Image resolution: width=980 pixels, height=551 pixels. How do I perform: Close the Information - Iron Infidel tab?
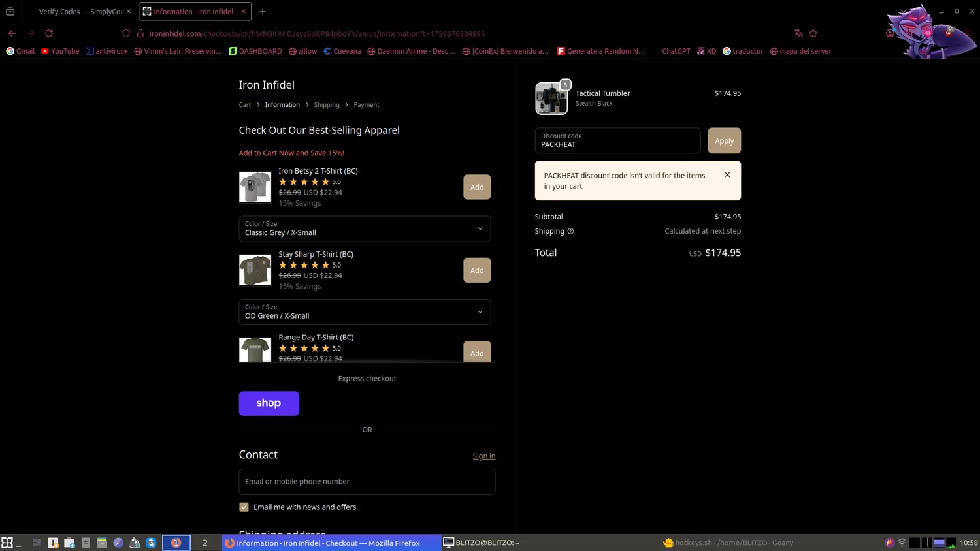click(244, 12)
